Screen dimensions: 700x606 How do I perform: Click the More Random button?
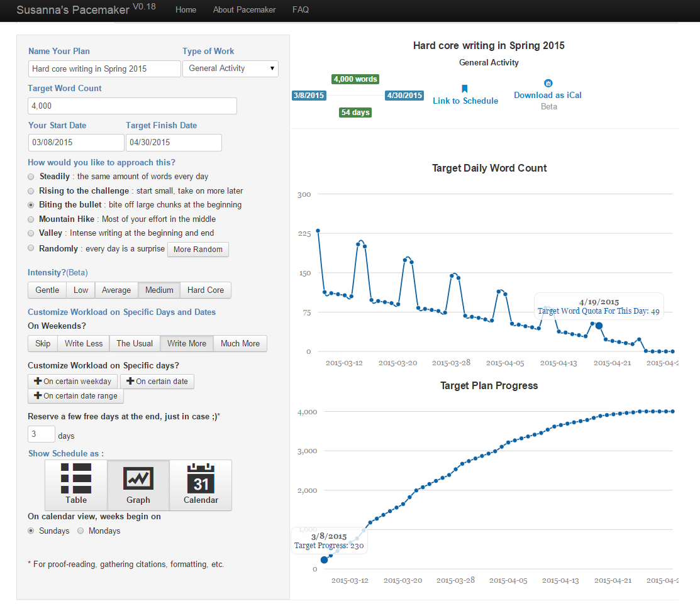197,250
